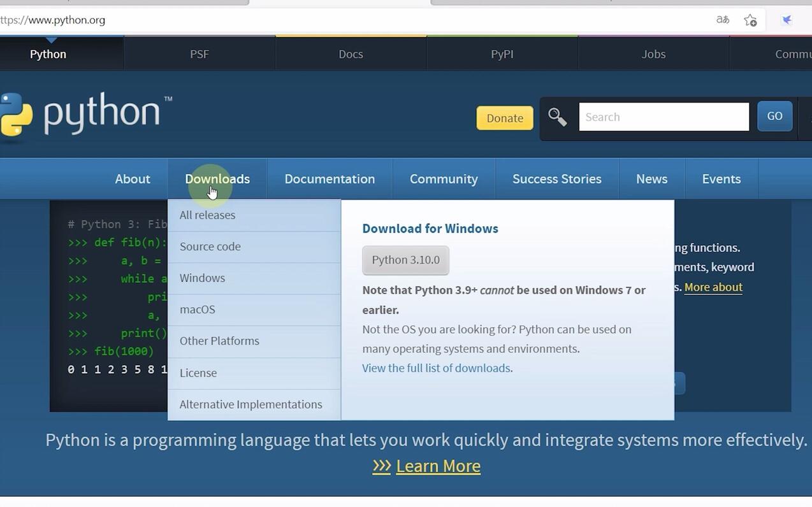The height and width of the screenshot is (507, 812).
Task: Select Source code in Downloads menu
Action: click(x=254, y=246)
